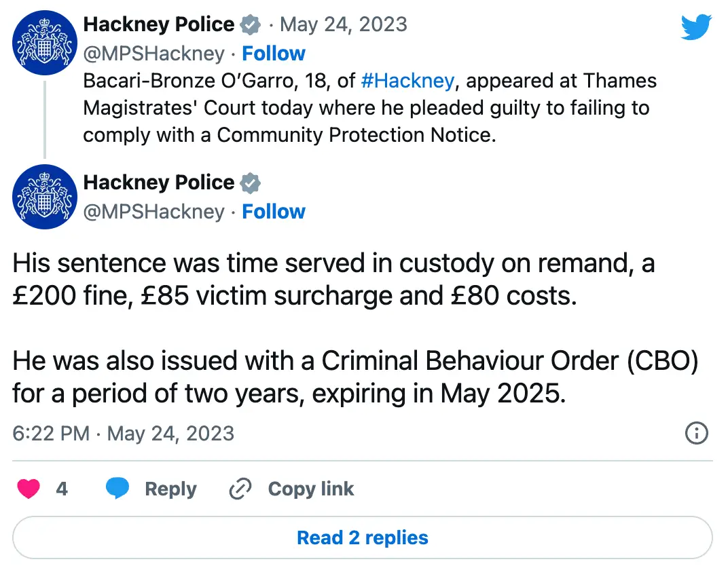The image size is (728, 566).
Task: Open the info icon beside the timestamp
Action: [x=697, y=433]
